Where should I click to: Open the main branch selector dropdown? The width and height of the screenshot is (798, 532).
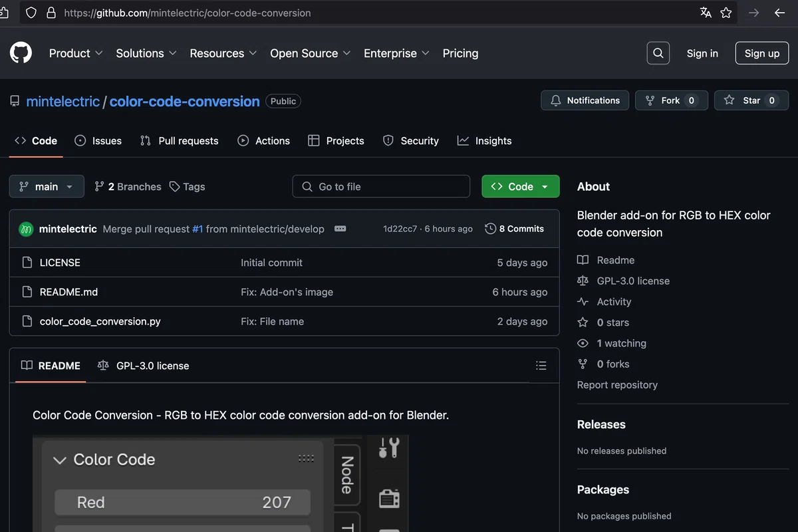47,187
